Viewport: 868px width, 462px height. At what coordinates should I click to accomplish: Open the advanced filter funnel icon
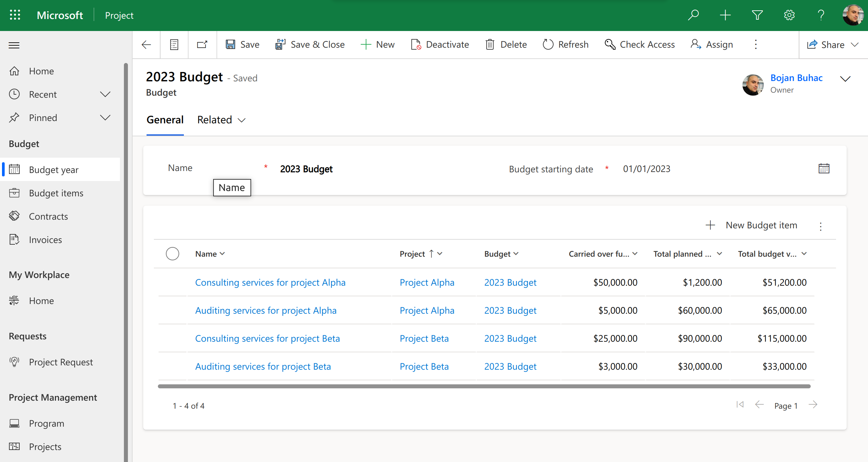coord(757,15)
